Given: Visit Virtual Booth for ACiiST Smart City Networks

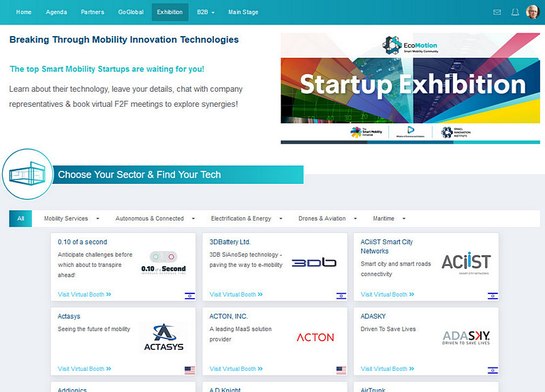Looking at the screenshot, I should (x=388, y=295).
